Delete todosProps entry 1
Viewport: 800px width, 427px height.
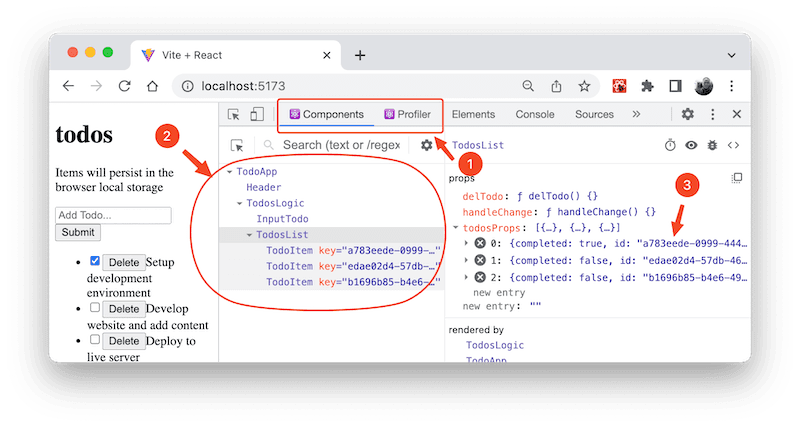[480, 260]
